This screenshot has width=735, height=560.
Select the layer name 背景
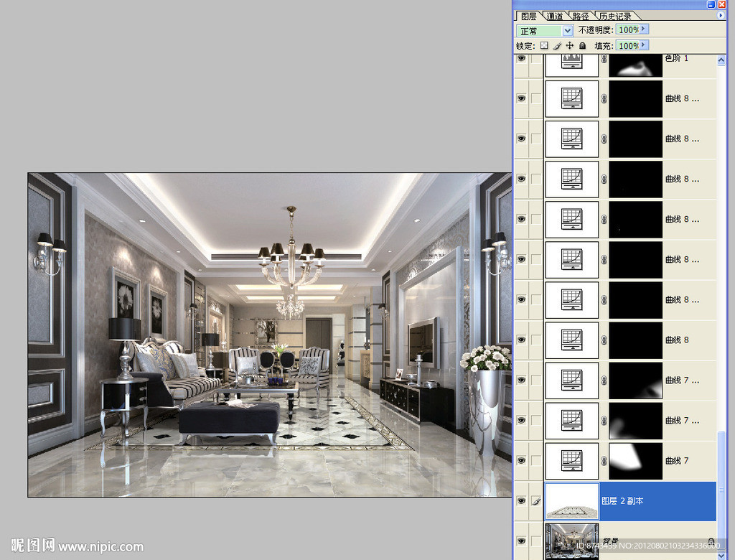pyautogui.click(x=611, y=541)
